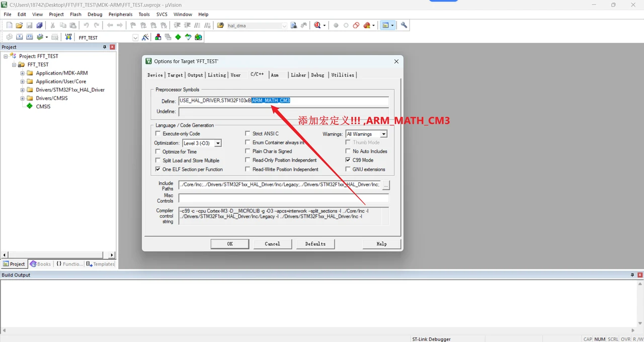Open the Pack Installer icon

[x=198, y=37]
